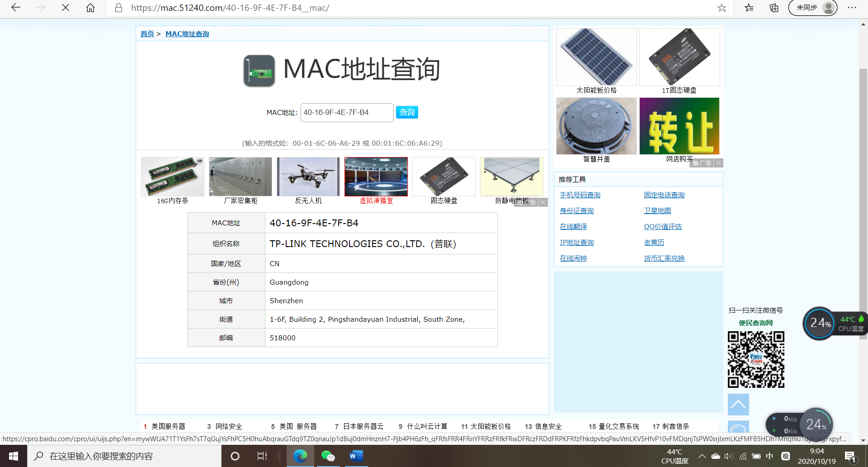Viewport: 868px width, 467px height.
Task: Focus the MAC地址 input field
Action: coord(347,113)
